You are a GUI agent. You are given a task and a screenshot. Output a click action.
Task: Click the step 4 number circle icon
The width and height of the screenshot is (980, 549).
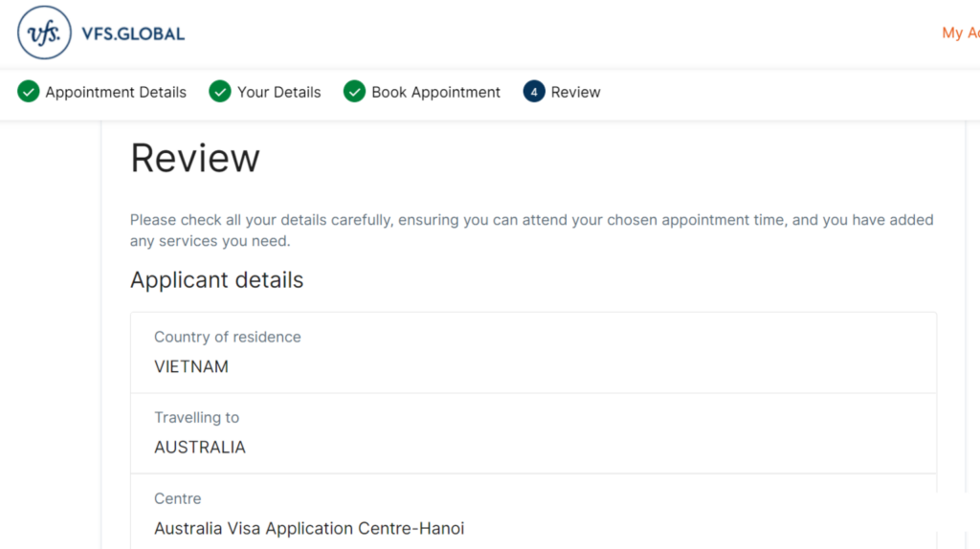click(x=534, y=91)
